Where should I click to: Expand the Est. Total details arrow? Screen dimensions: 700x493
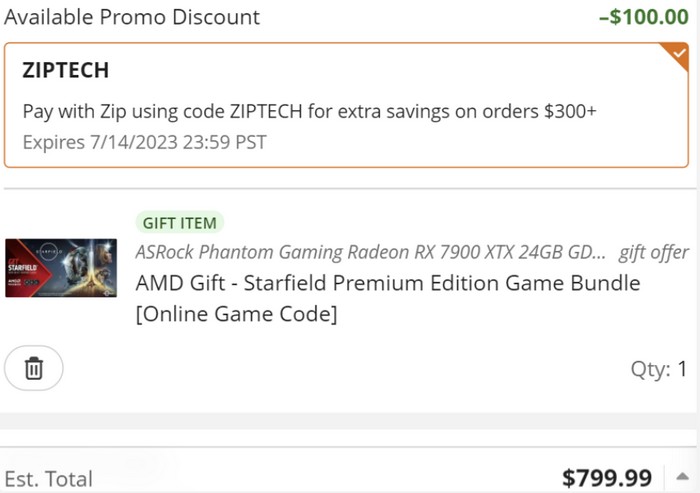683,476
